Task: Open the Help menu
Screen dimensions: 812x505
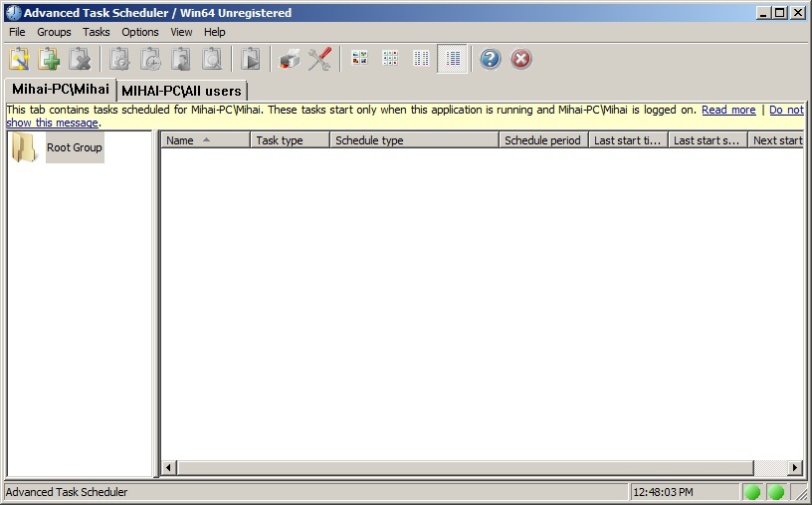Action: pyautogui.click(x=214, y=32)
